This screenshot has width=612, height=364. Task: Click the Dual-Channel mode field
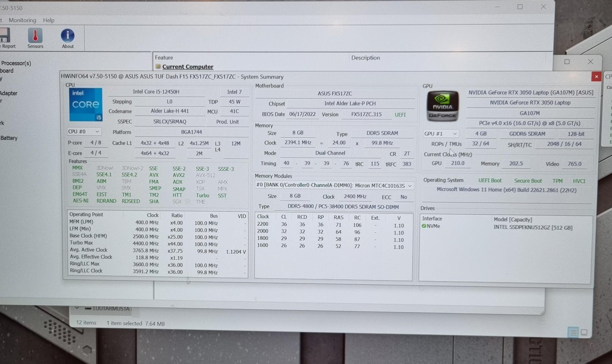pyautogui.click(x=330, y=153)
